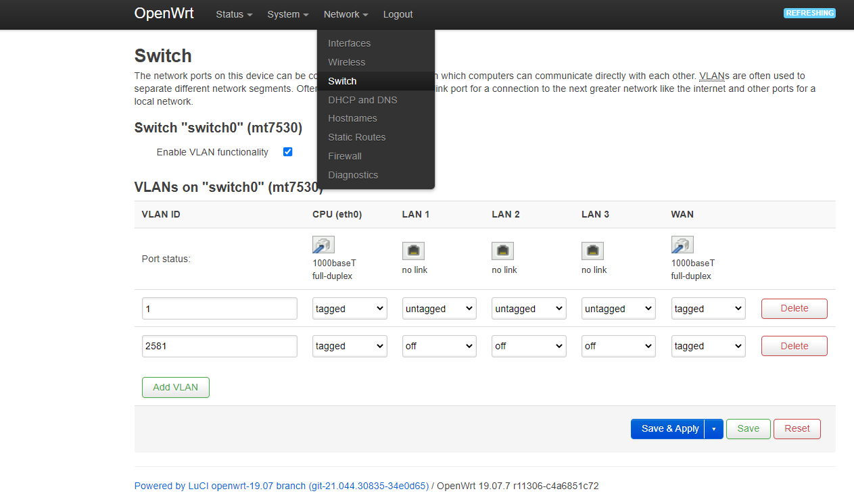This screenshot has height=504, width=854.
Task: Open CPU tagging dropdown for VLAN 1
Action: [x=350, y=309]
